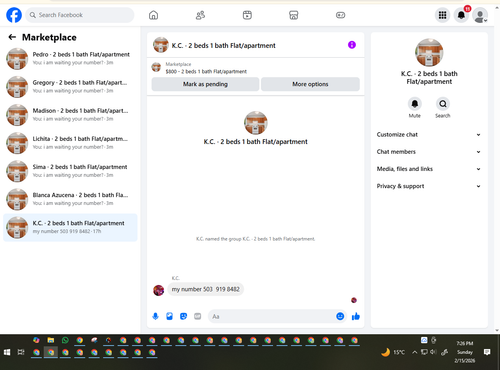
Task: Open Pedro's 2 beds 1 bath conversation
Action: coord(70,59)
